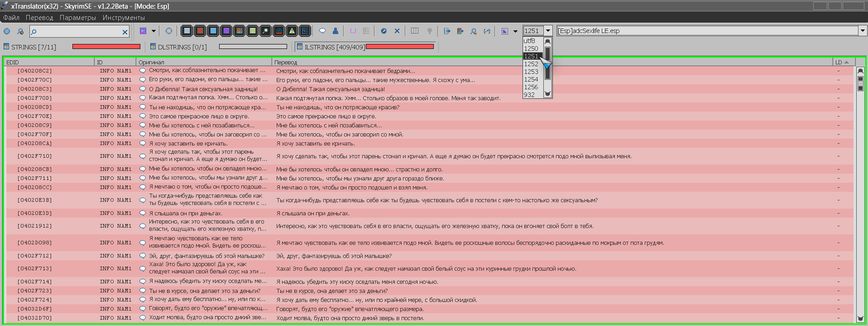The image size is (868, 326).
Task: Toggle the white lines filter button
Action: 187,31
